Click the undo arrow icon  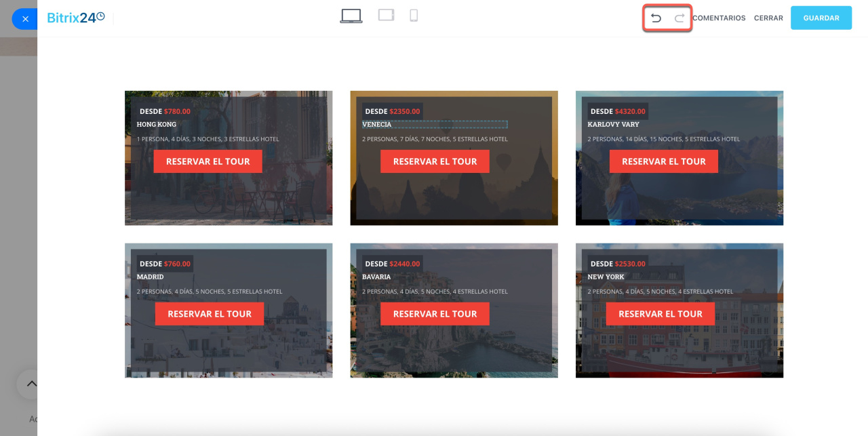coord(656,18)
